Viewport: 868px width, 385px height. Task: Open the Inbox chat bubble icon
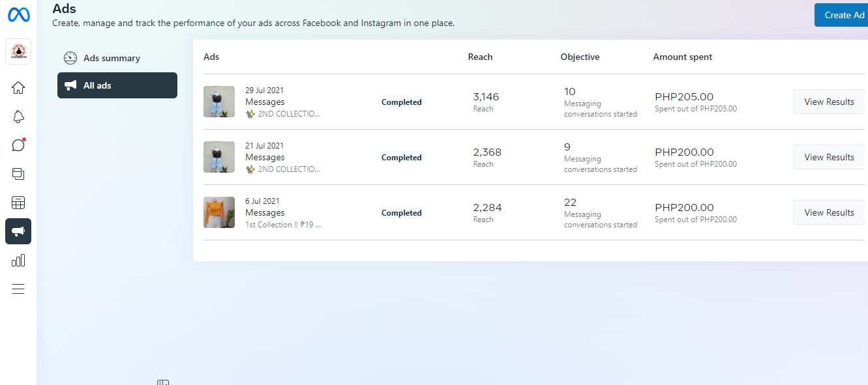click(x=18, y=145)
